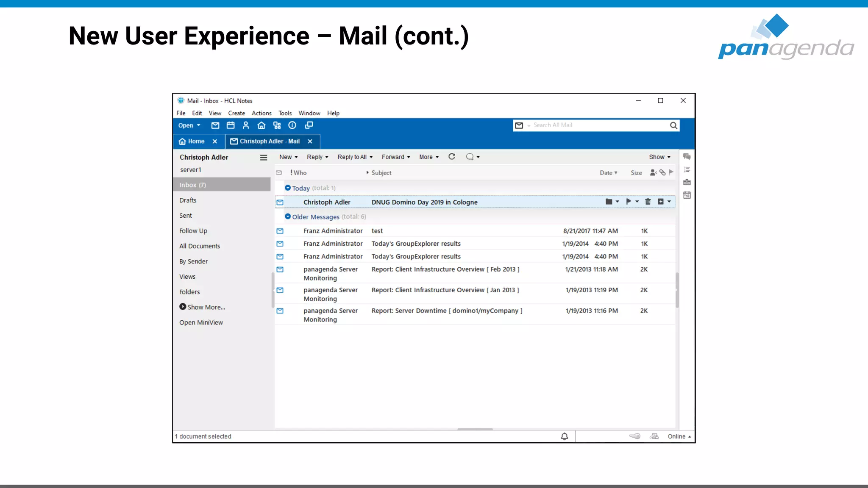Open the Edit menu

pos(197,113)
